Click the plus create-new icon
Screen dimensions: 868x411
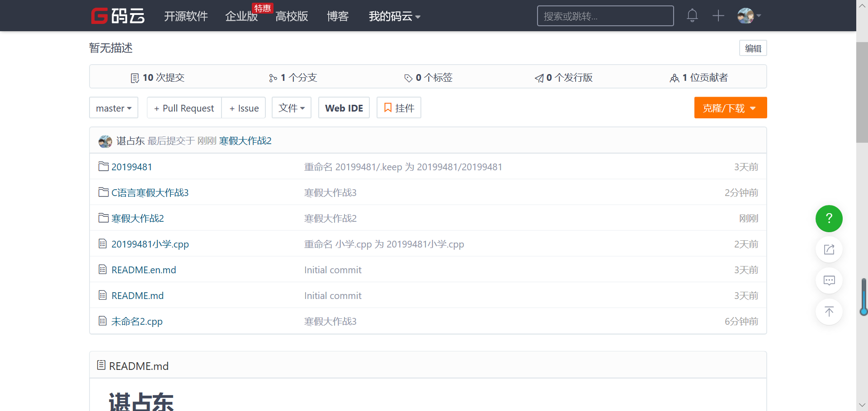coord(718,16)
